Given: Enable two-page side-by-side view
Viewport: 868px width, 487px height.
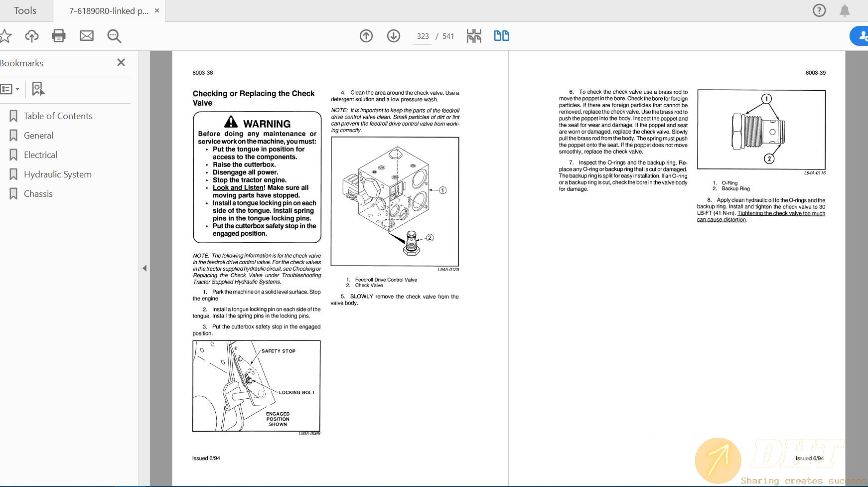Looking at the screenshot, I should (501, 35).
